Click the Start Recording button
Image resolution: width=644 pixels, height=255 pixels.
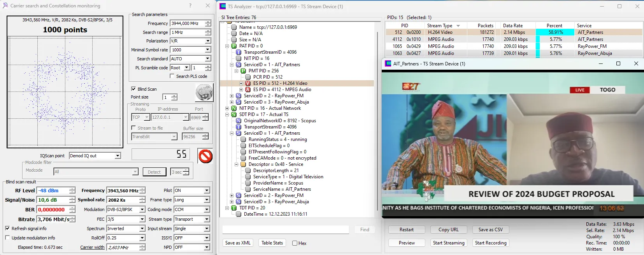point(490,243)
